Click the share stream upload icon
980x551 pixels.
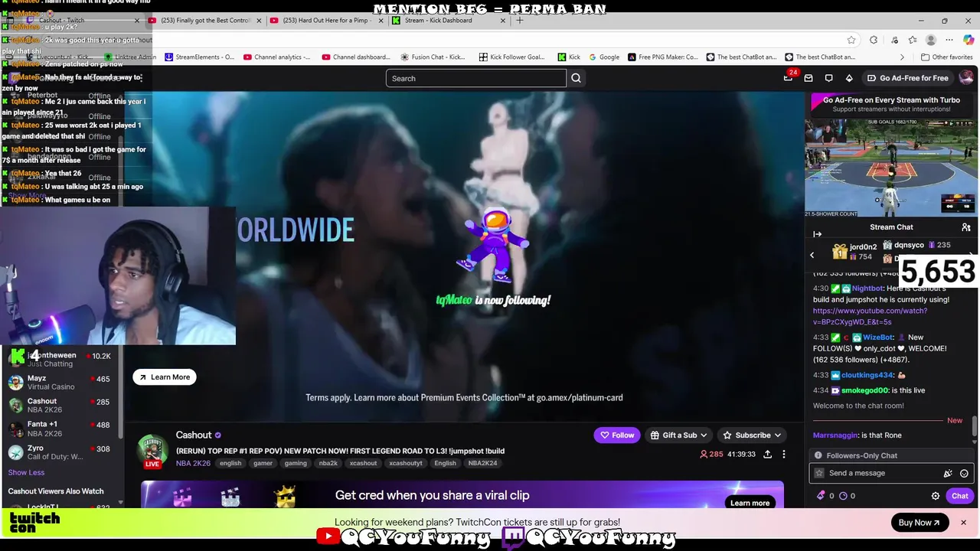tap(767, 454)
